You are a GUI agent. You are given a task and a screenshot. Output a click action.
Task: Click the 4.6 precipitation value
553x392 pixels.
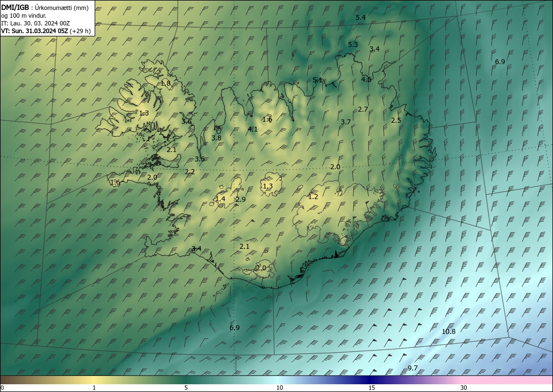[367, 79]
